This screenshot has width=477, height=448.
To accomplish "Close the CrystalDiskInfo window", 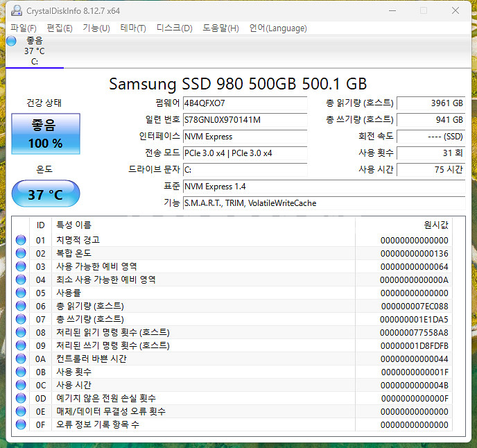I will coord(456,10).
